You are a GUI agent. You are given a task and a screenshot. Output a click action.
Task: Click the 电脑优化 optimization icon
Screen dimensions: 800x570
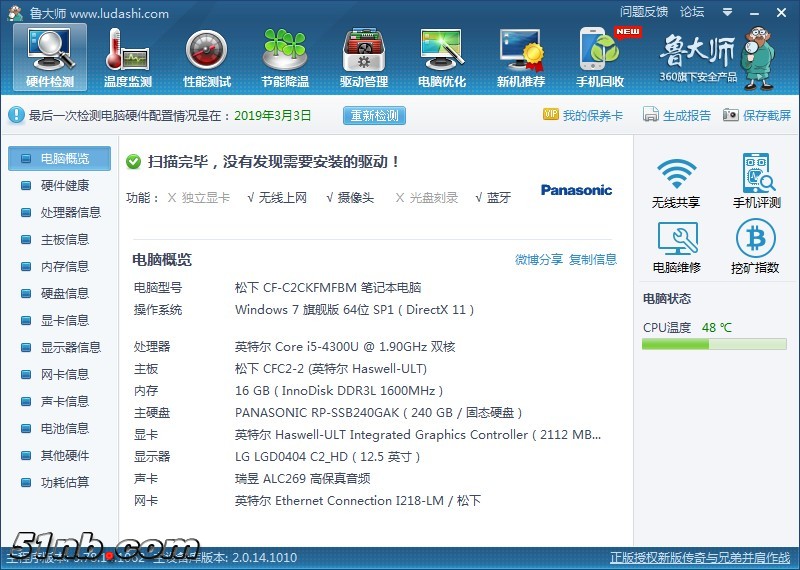[x=442, y=57]
